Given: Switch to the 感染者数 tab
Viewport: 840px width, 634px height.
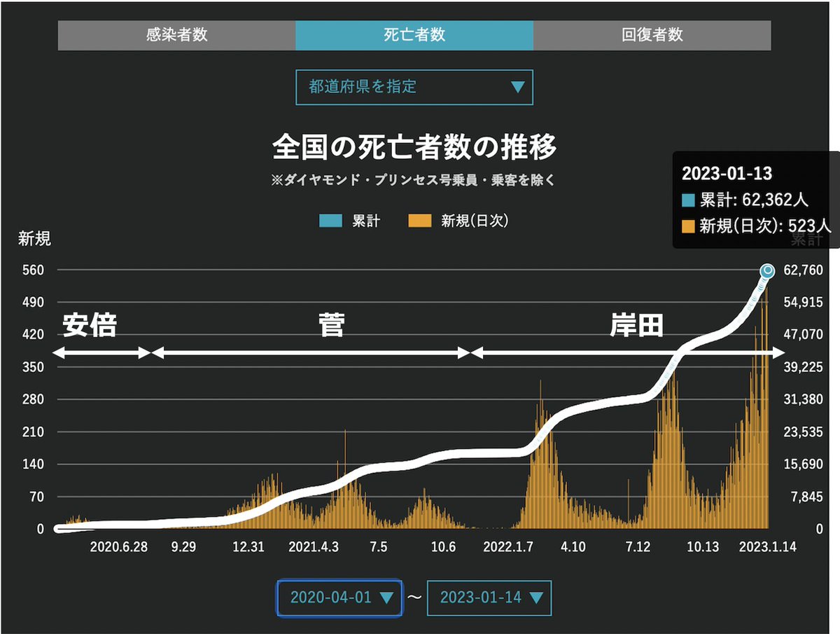Looking at the screenshot, I should tap(176, 35).
